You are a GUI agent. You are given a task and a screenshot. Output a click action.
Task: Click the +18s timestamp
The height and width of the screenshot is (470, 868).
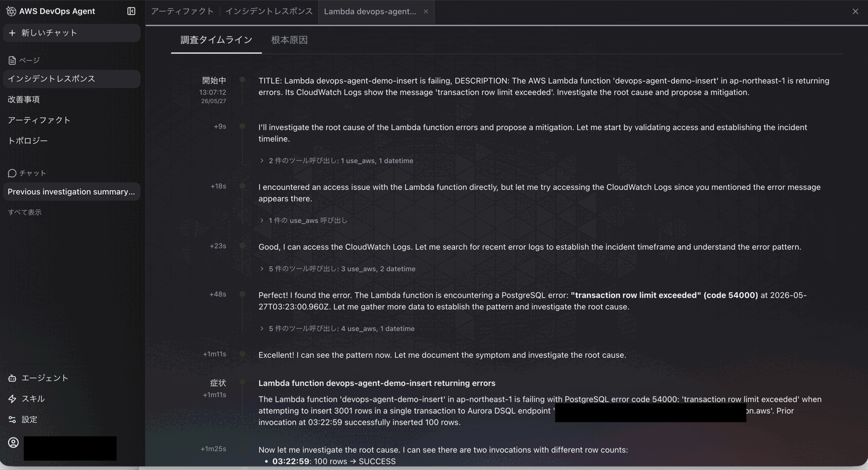[x=219, y=186]
